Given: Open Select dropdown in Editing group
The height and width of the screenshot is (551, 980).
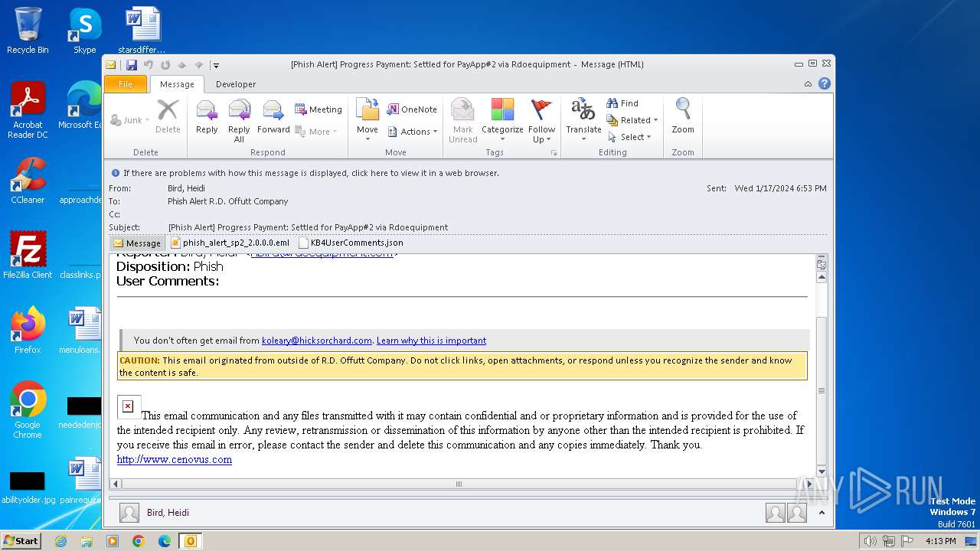Looking at the screenshot, I should pos(629,137).
